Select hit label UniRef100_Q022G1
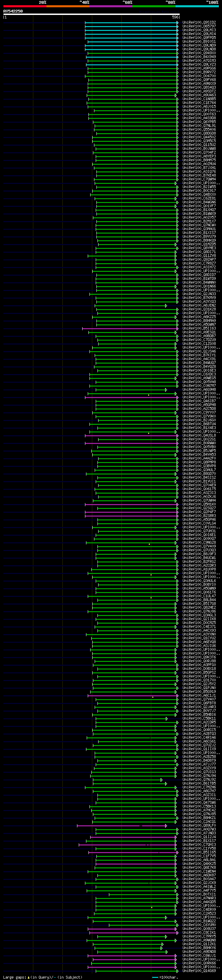Viewport: 222px width, 980px height. click(x=199, y=439)
